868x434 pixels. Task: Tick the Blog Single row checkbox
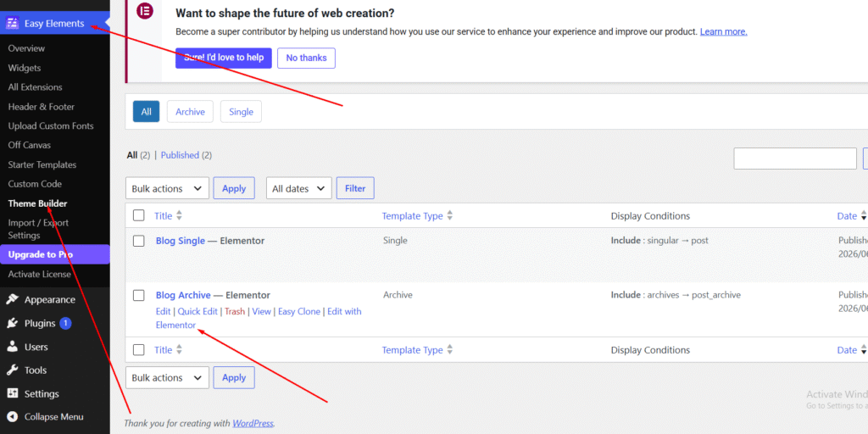(139, 241)
